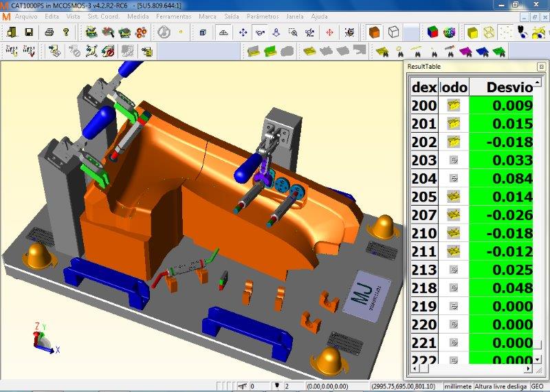
Task: Toggle the white wireframe cube view
Action: coord(393,32)
